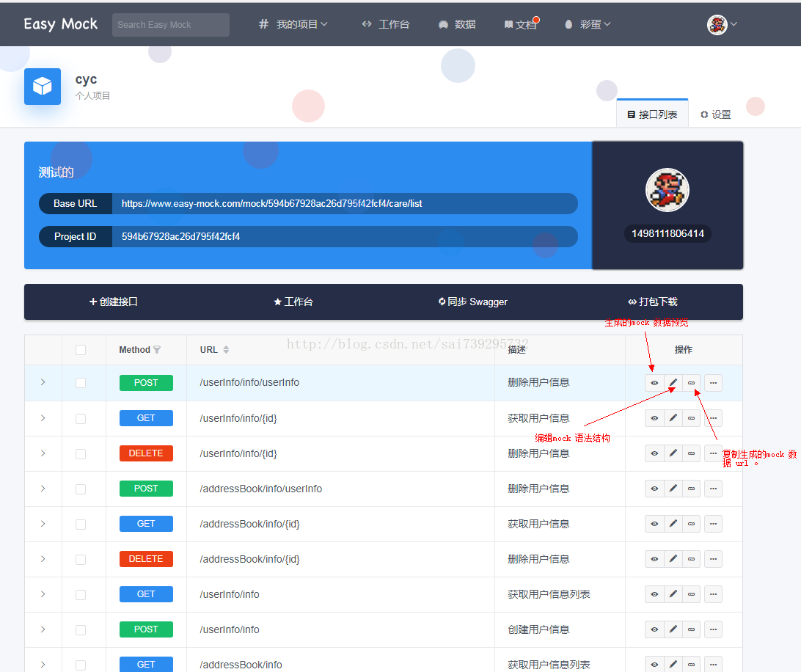Viewport: 801px width, 672px height.
Task: Go to 工作台 in the top navigation
Action: (386, 24)
